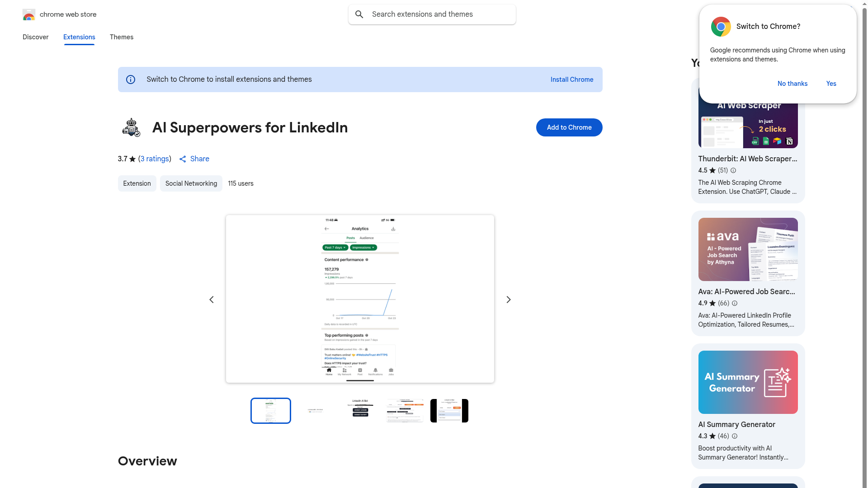Go to next screenshot with right chevron
This screenshot has height=488, width=868.
click(x=509, y=300)
